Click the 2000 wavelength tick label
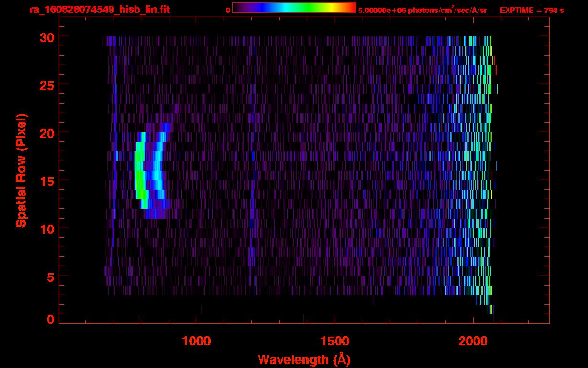Screen dimensions: 588x368 click(x=473, y=341)
